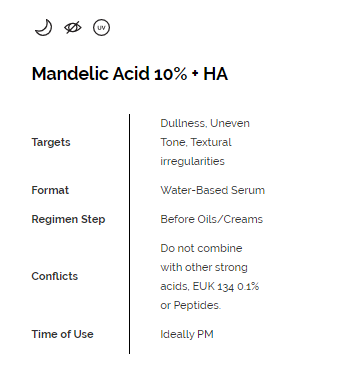Click the Dullness, Uneven text line

click(x=205, y=123)
